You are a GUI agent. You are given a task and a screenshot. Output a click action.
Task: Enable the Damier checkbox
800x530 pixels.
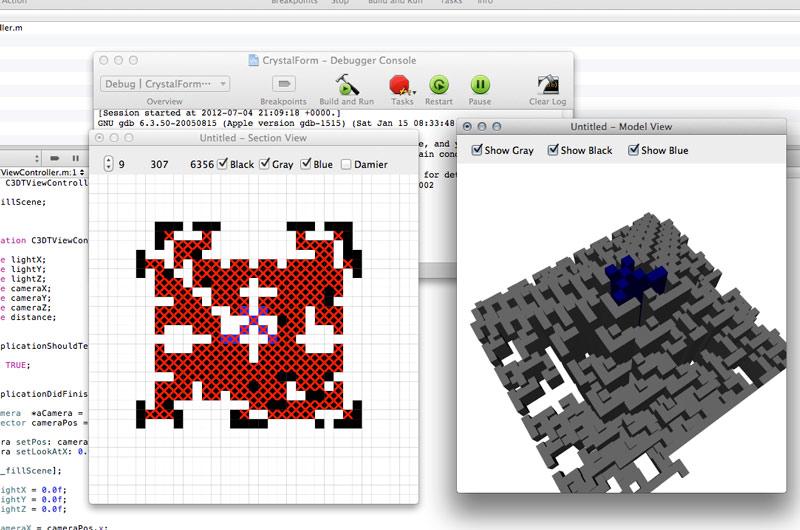(346, 164)
